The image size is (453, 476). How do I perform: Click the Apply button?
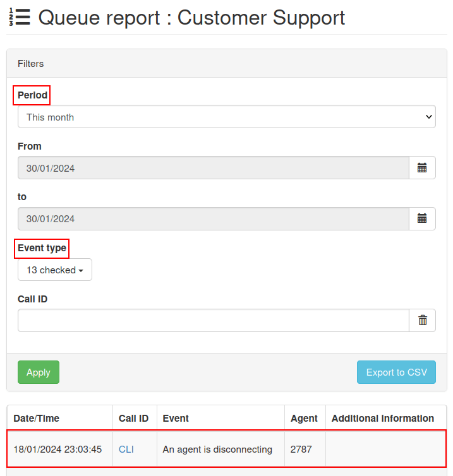(x=39, y=372)
